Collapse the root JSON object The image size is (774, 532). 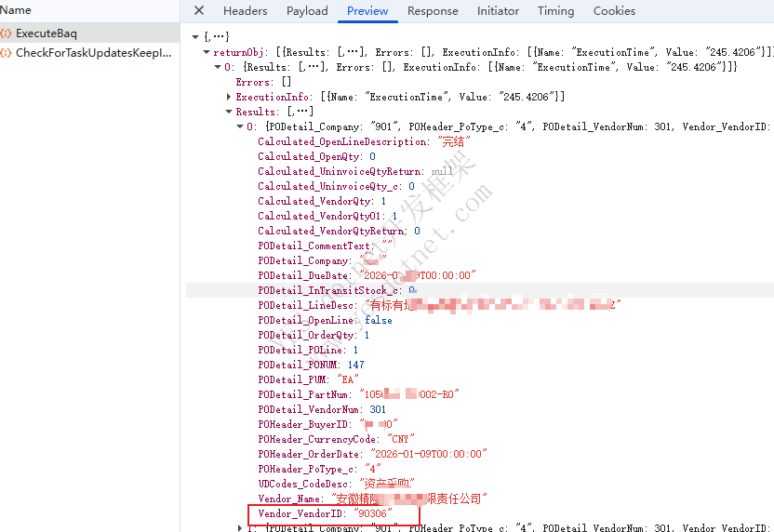coord(195,37)
